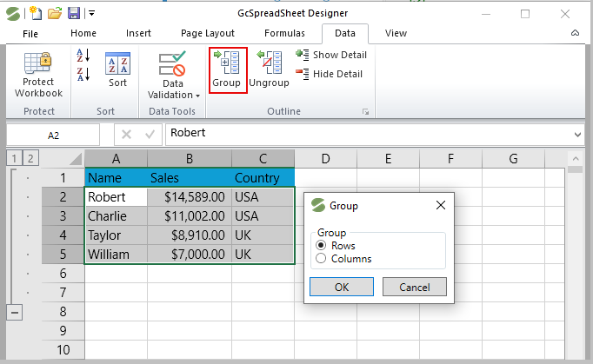
Task: Select column header A
Action: [x=117, y=159]
